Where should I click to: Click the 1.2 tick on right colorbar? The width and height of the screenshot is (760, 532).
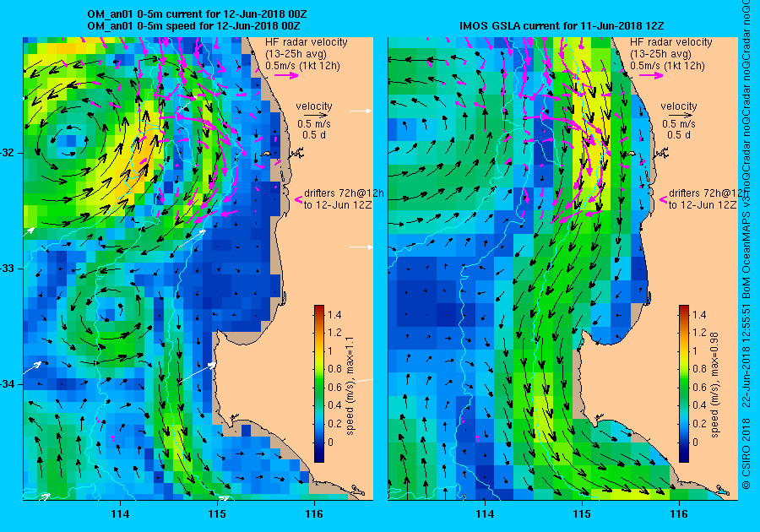click(699, 333)
